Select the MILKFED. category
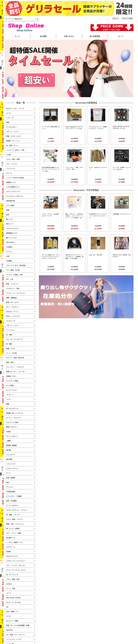This screenshot has height=644, width=138. click(x=21, y=630)
